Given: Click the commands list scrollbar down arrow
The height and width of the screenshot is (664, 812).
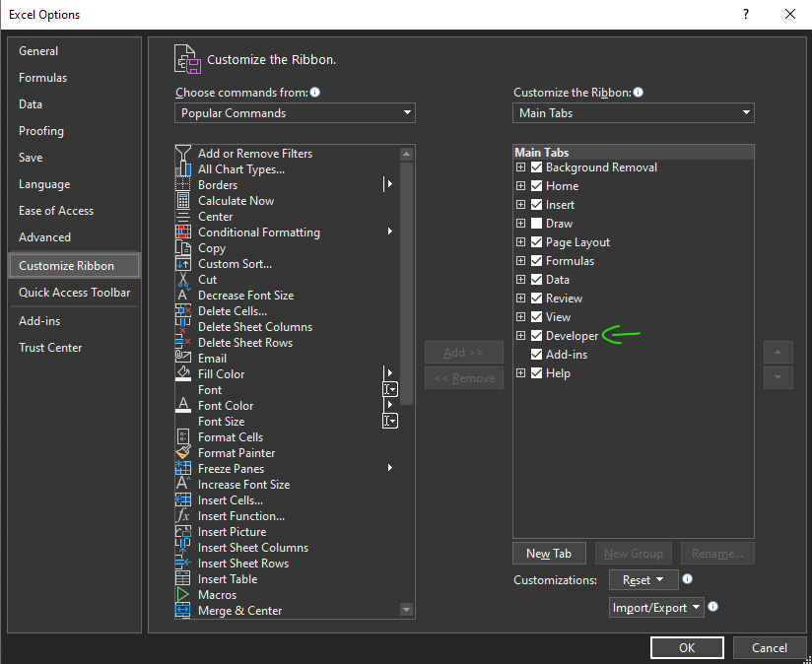Looking at the screenshot, I should [407, 610].
